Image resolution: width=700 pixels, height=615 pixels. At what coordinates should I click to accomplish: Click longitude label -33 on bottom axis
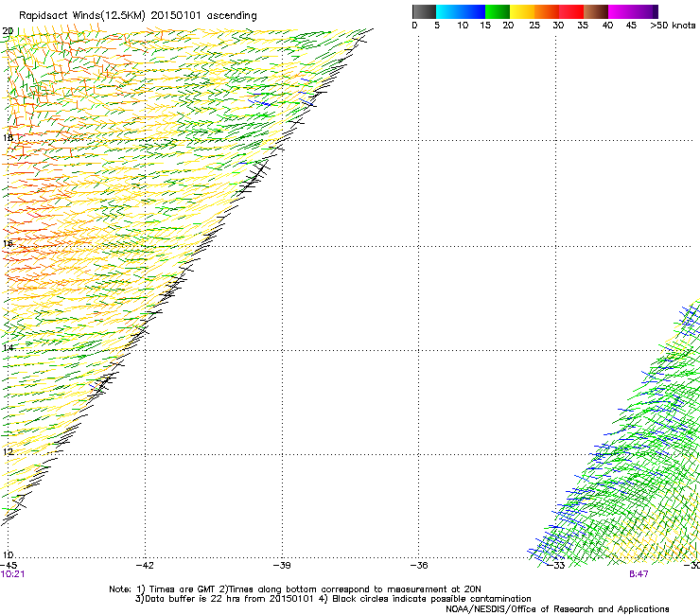pyautogui.click(x=556, y=566)
